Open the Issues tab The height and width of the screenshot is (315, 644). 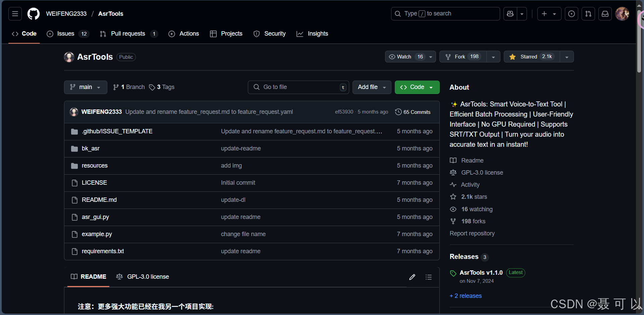click(68, 34)
